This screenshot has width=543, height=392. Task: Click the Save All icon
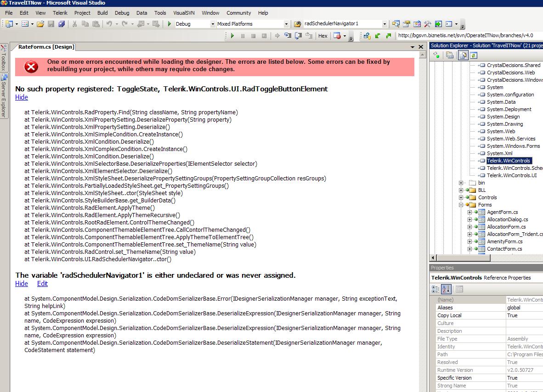tap(62, 24)
